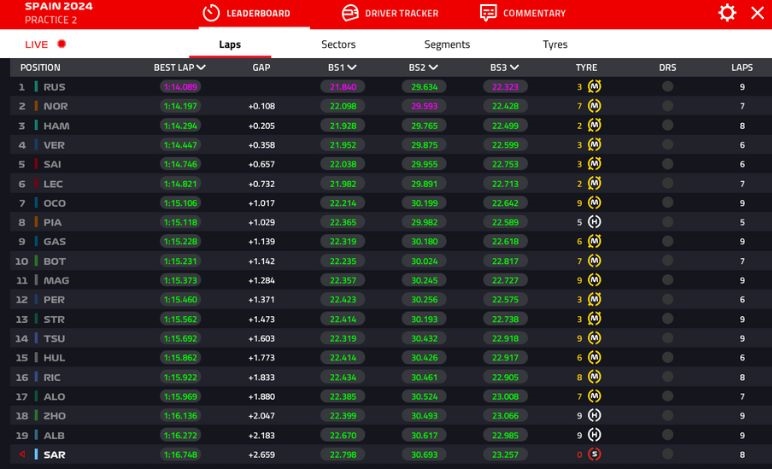Click the team color bar beside LEC
Image resolution: width=772 pixels, height=469 pixels.
(36, 184)
